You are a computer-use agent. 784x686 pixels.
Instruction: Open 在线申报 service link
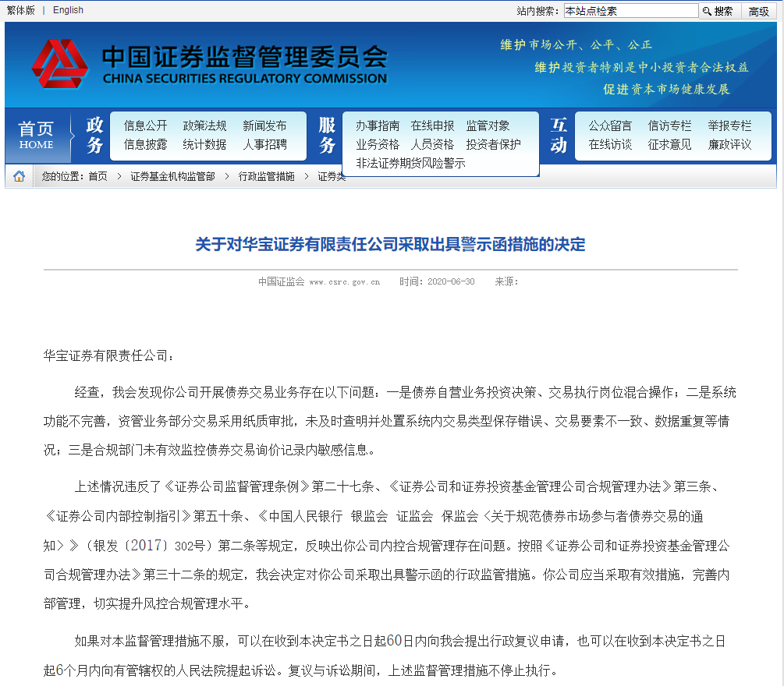pyautogui.click(x=432, y=126)
